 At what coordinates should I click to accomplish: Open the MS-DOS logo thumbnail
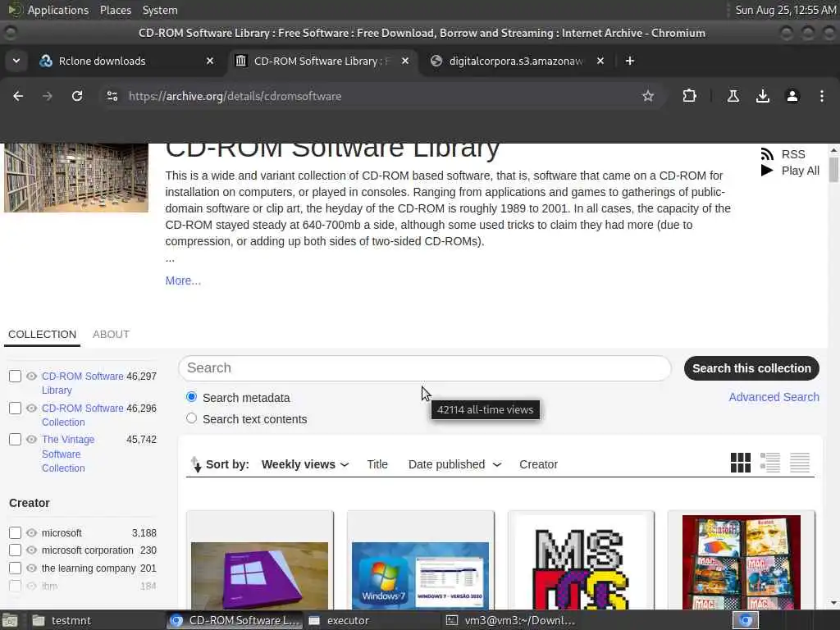581,563
